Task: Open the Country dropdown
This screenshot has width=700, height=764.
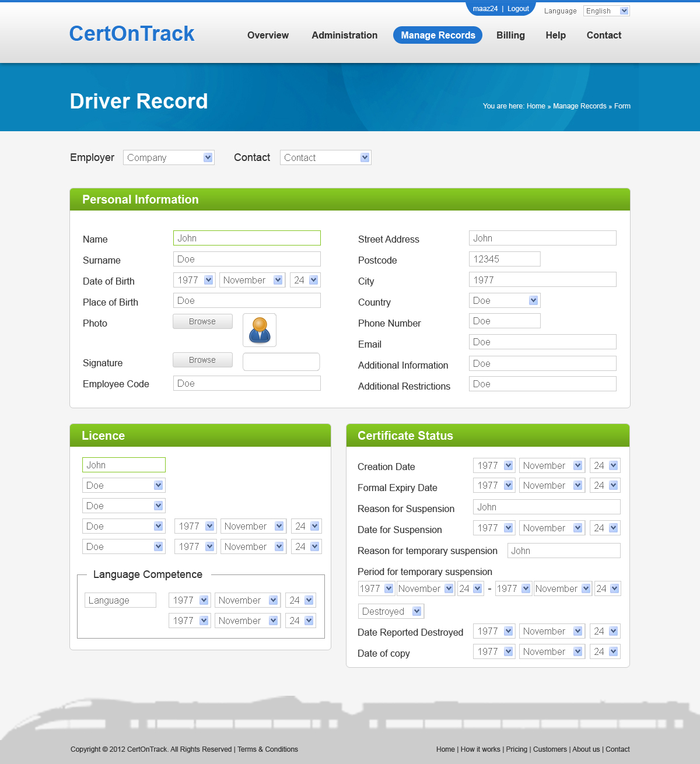Action: pos(505,300)
